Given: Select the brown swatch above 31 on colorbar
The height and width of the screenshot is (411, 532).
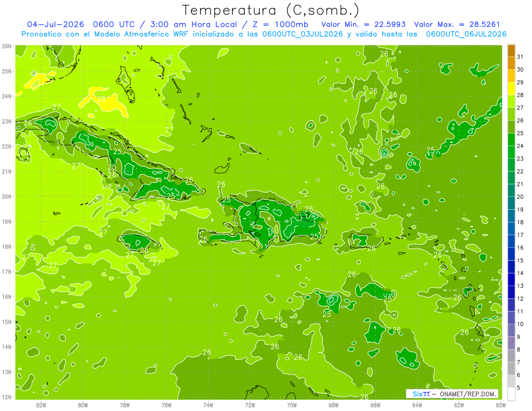Looking at the screenshot, I should click(x=511, y=51).
